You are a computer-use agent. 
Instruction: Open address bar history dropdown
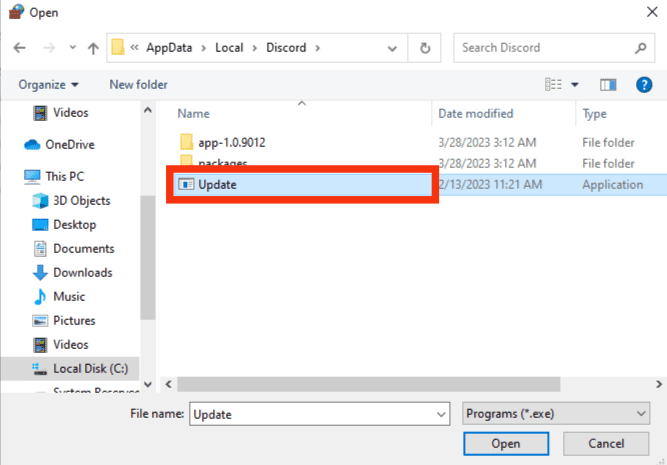(x=392, y=48)
